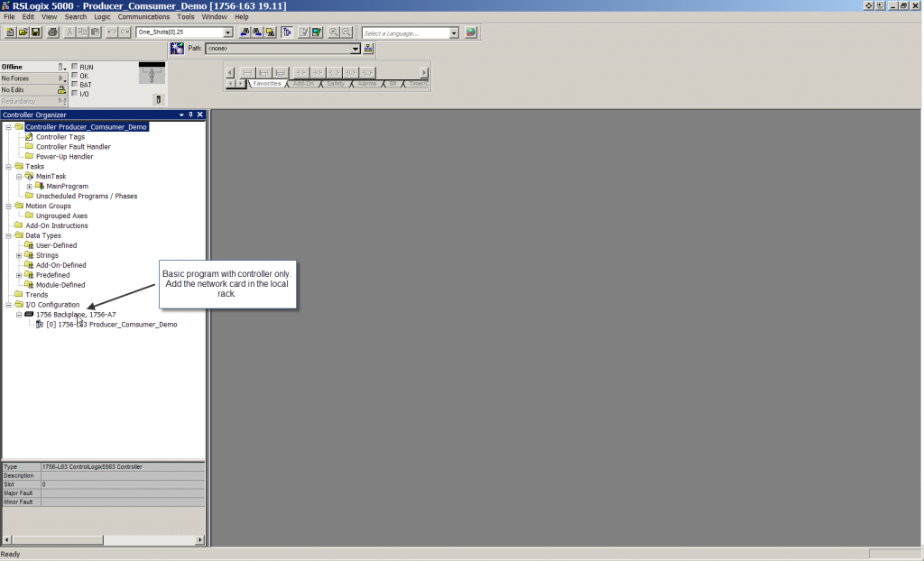Click the Verify Routine icon
Screen dimensions: 924x561
(x=303, y=32)
